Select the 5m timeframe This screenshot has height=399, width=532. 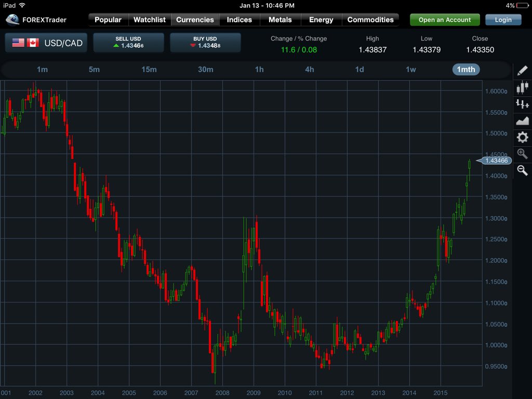95,70
